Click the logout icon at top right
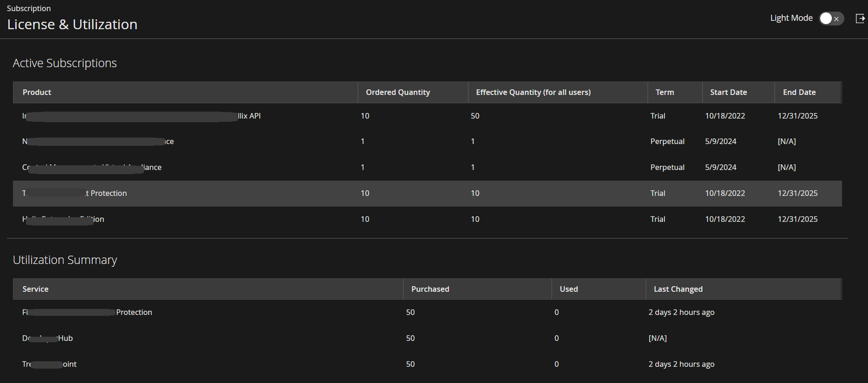 [x=860, y=19]
